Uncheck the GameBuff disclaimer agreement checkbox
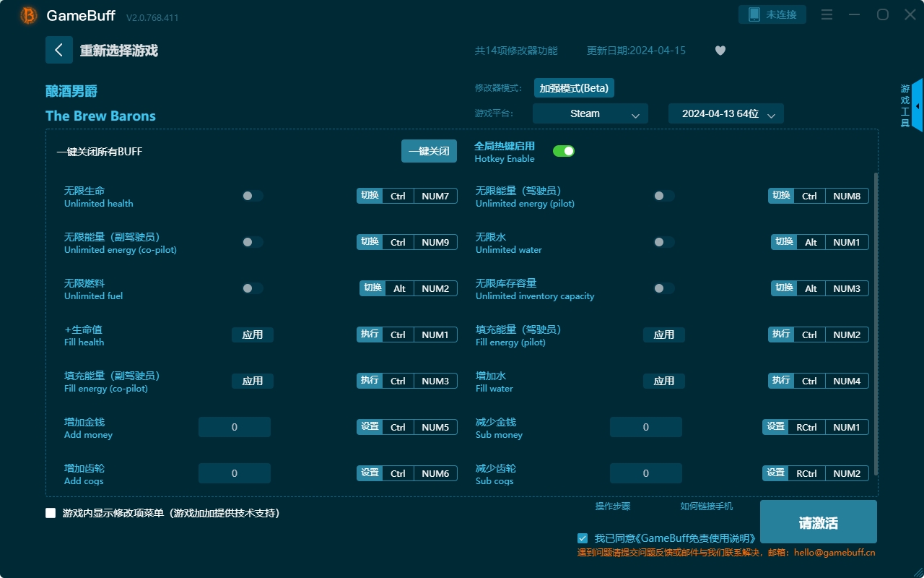This screenshot has width=924, height=578. (x=583, y=538)
